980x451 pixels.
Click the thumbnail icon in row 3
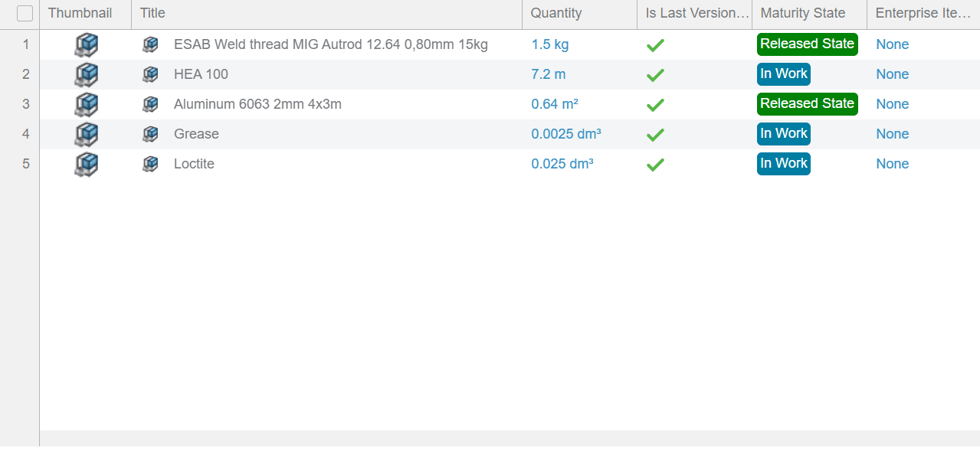[86, 104]
